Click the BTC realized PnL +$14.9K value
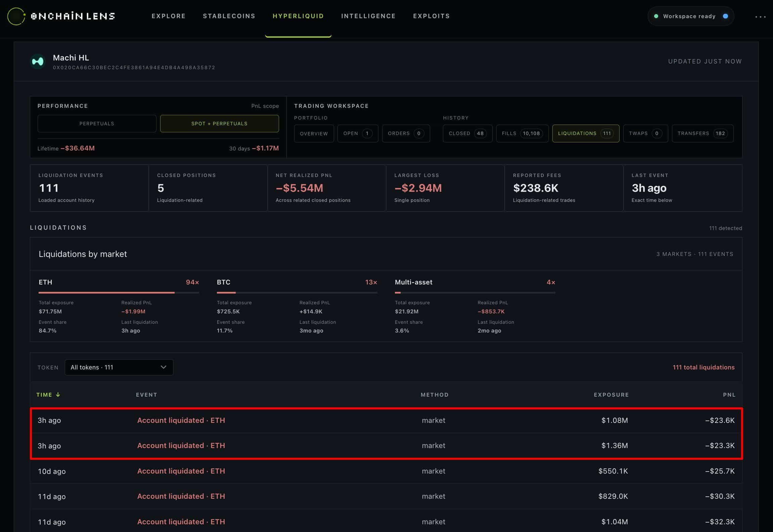The height and width of the screenshot is (532, 773). [x=311, y=311]
